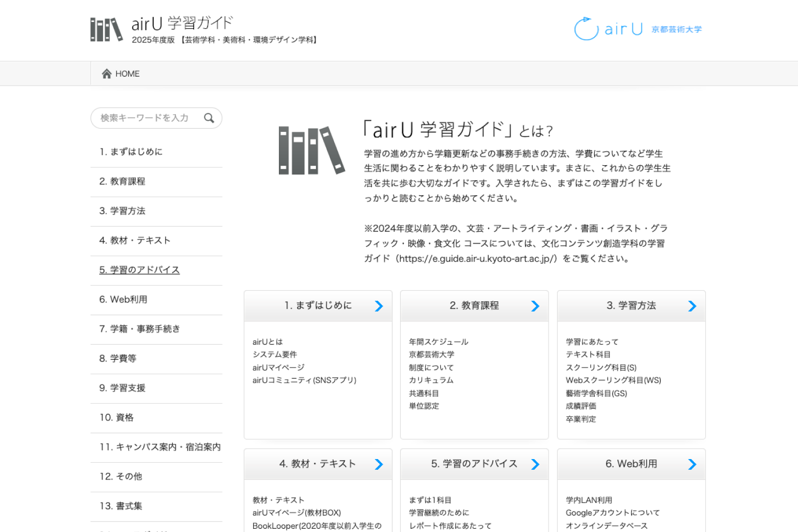Click the Webスクーリング科目(WS) link

[x=614, y=380]
